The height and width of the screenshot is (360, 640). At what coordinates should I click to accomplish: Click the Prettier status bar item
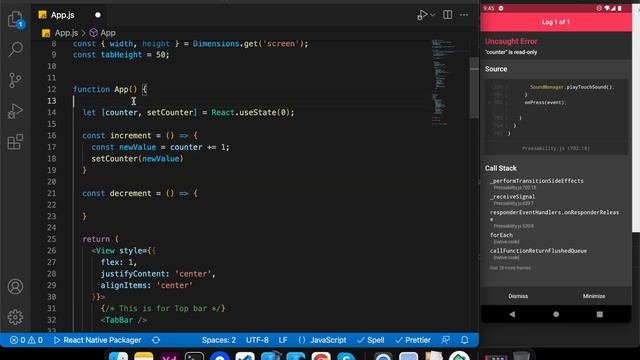(413, 340)
